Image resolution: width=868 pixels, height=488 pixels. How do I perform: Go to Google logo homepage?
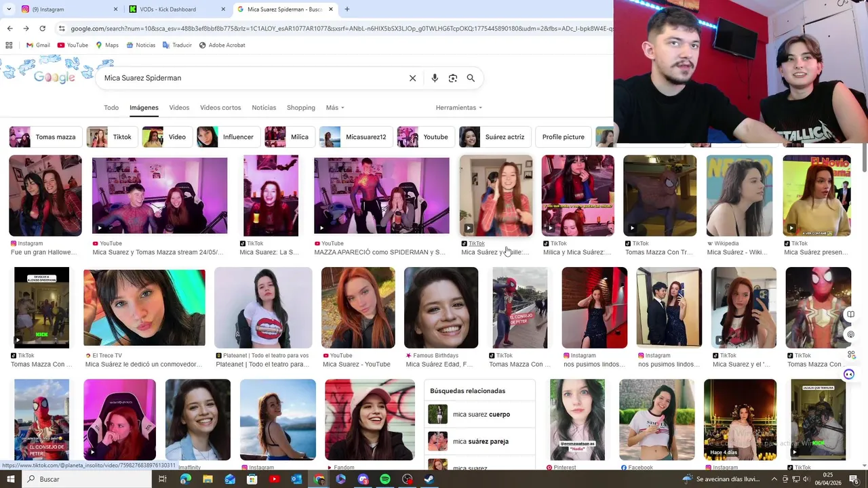pos(54,77)
